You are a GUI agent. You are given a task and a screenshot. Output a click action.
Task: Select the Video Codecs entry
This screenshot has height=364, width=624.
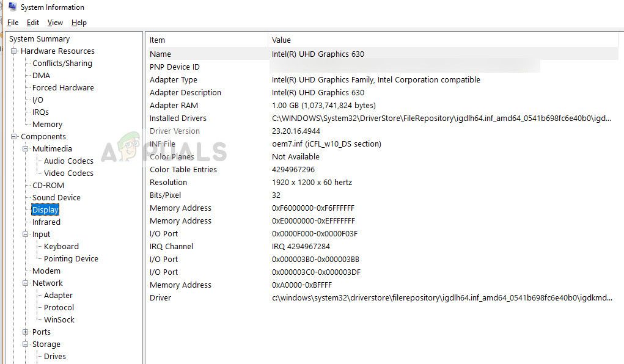(68, 173)
